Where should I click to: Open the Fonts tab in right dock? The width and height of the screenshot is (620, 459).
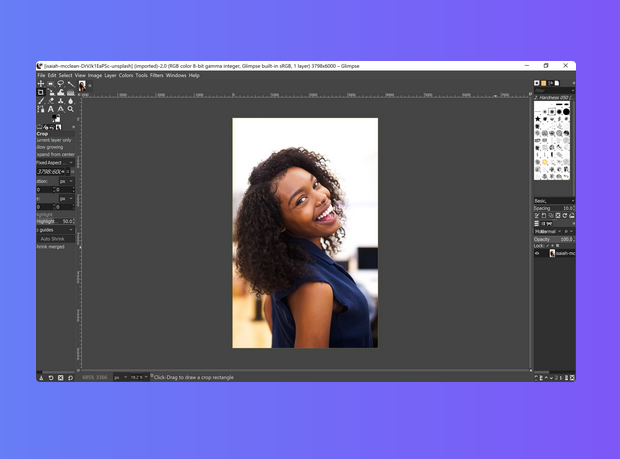pos(550,83)
